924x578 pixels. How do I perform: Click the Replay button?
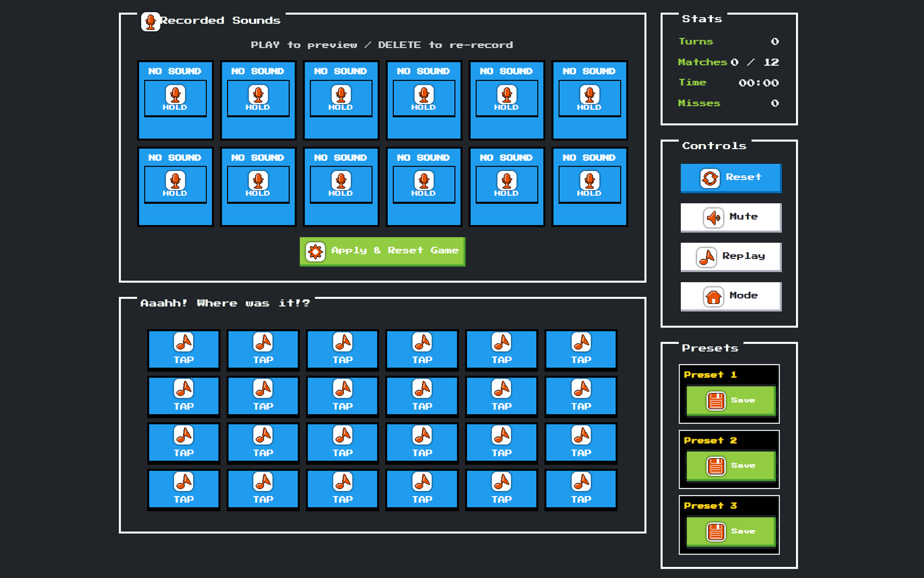731,257
